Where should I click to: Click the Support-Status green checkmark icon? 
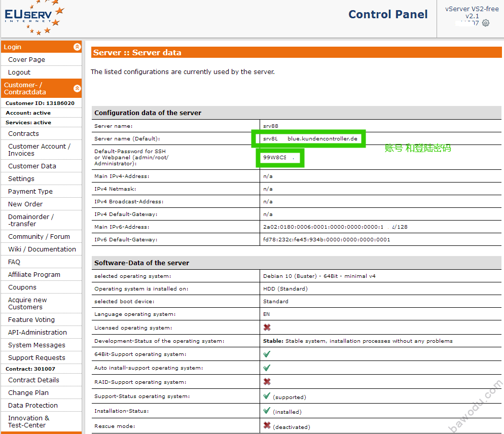click(x=267, y=396)
